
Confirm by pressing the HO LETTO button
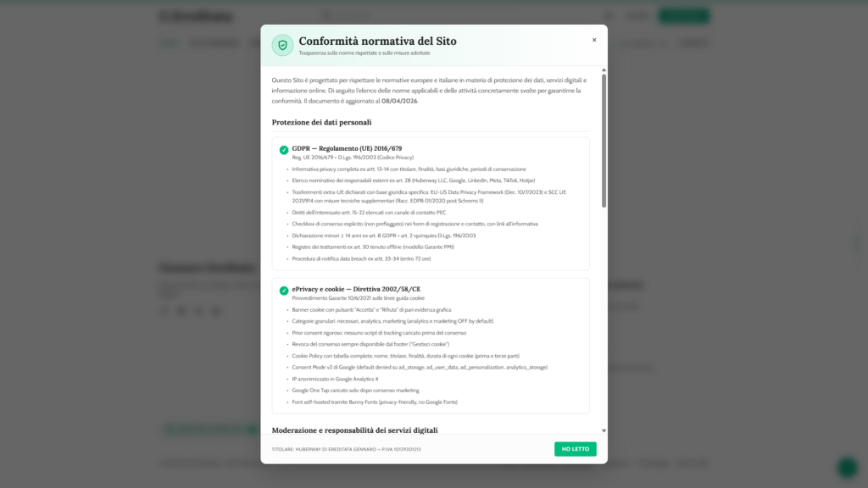[576, 449]
